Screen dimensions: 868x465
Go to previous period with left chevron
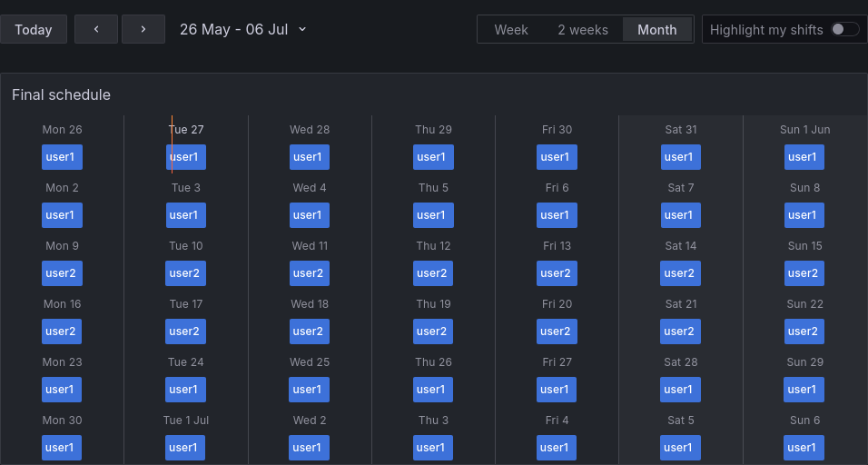[x=96, y=29]
